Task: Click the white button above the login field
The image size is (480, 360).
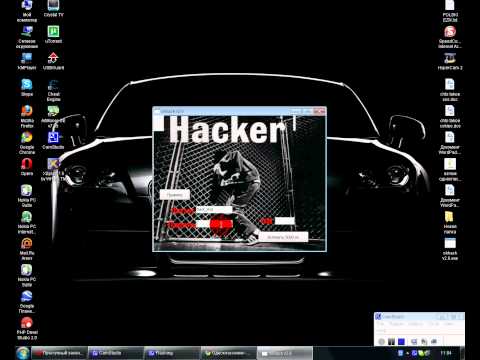Action: (x=175, y=195)
